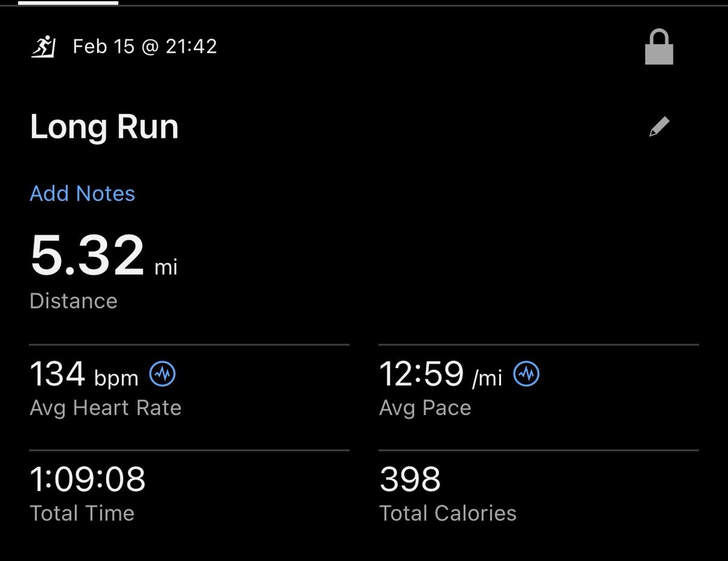
Task: Select the highlighted tab indicator at top
Action: [x=68, y=3]
